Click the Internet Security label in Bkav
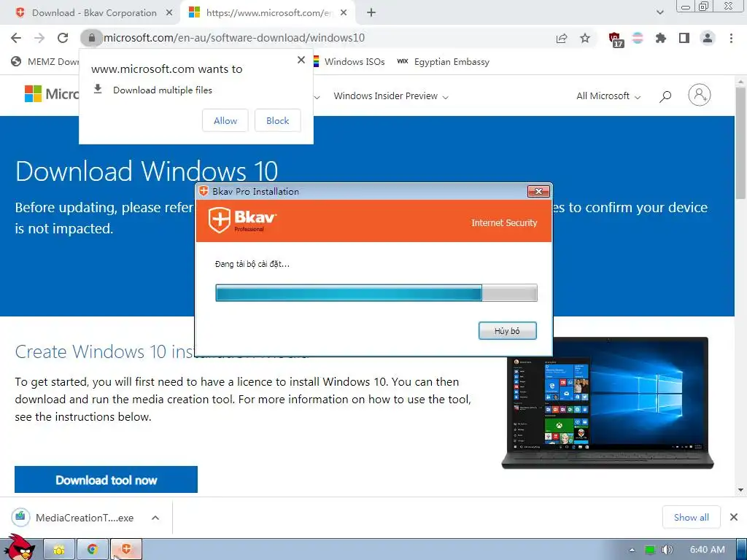 pos(504,223)
